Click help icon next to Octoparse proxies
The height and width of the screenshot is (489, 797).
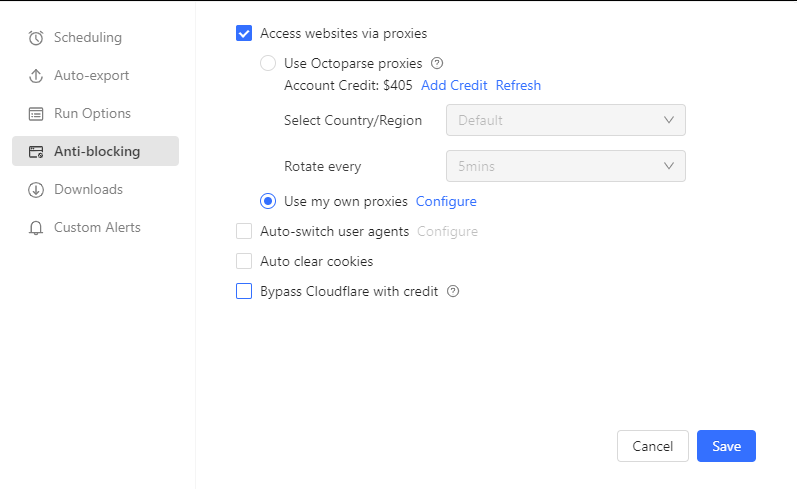437,63
